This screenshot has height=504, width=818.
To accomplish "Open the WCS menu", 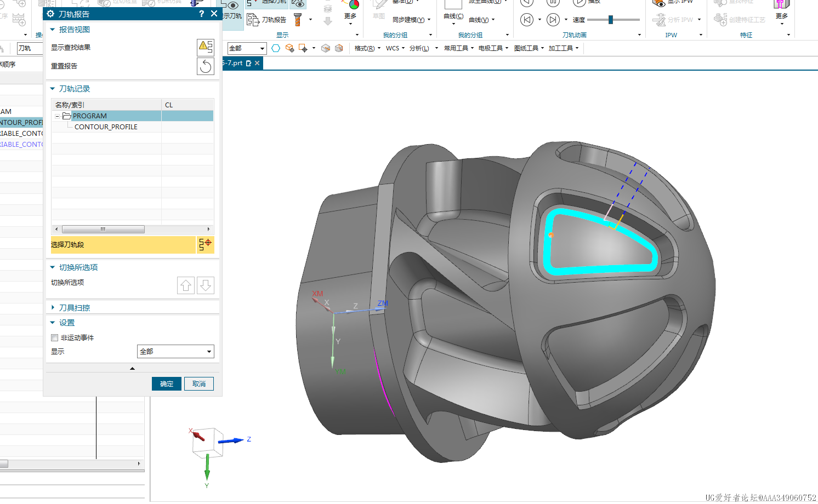I will coord(395,48).
